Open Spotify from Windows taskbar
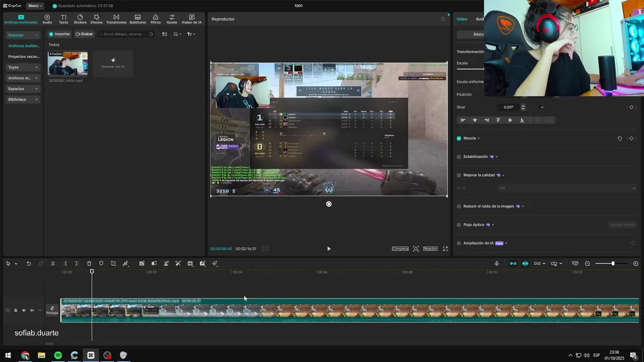644x362 pixels. 58,355
